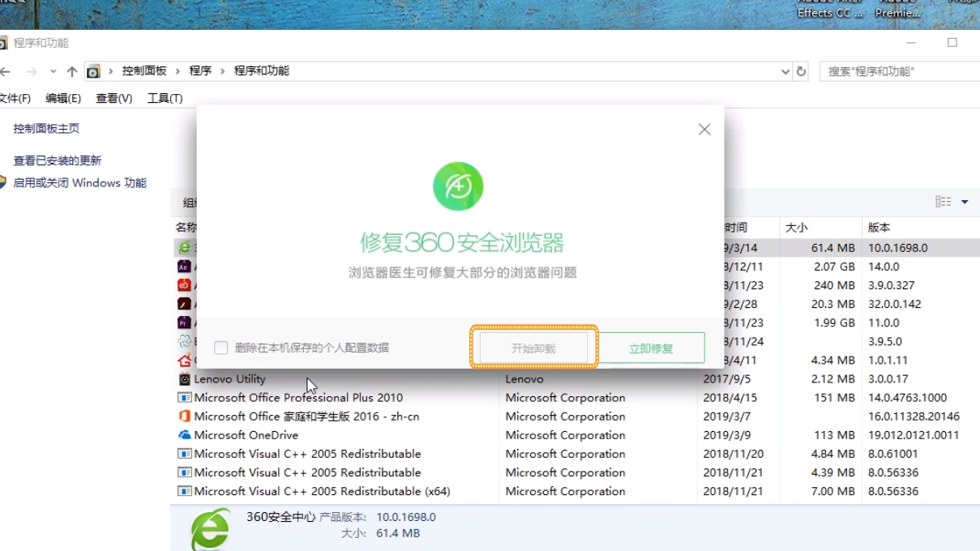
Task: Click the 程序 breadcrumb
Action: pyautogui.click(x=200, y=71)
